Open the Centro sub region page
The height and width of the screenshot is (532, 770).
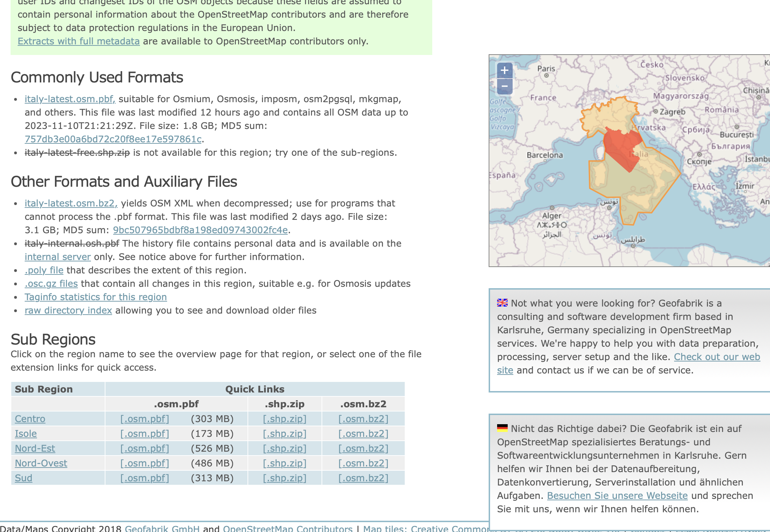30,419
